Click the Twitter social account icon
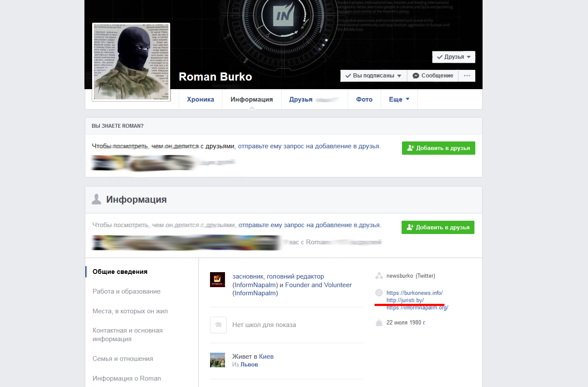Screen dimensions: 588x387 [x=379, y=276]
